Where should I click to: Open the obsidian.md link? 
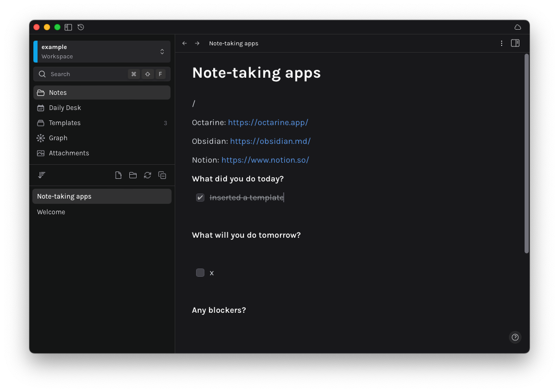(270, 141)
